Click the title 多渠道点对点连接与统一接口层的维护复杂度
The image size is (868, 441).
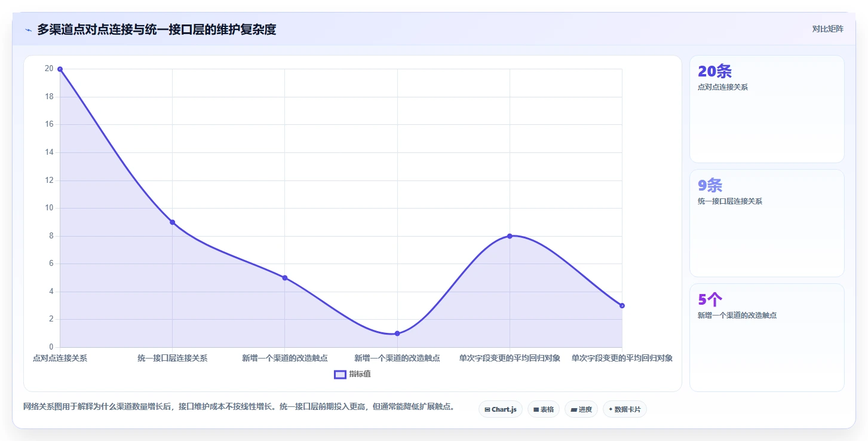click(157, 29)
